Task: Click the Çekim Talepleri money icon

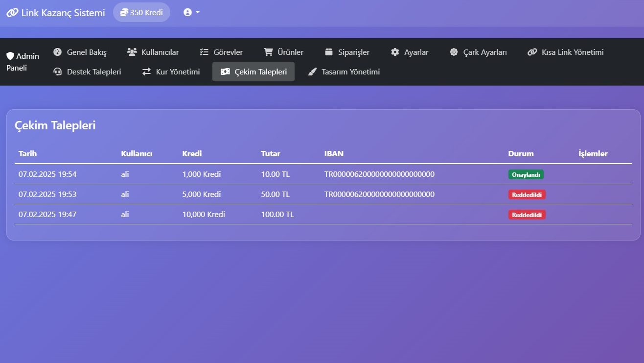Action: point(225,72)
